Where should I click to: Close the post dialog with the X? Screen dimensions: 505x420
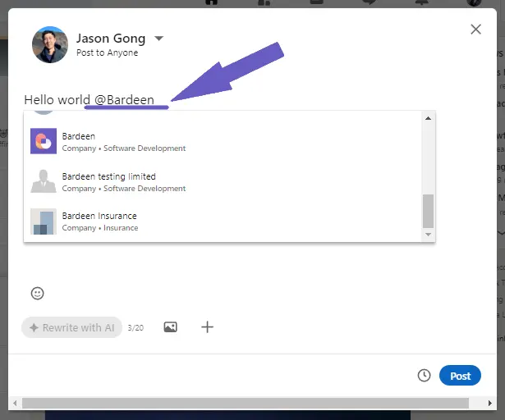pos(475,30)
